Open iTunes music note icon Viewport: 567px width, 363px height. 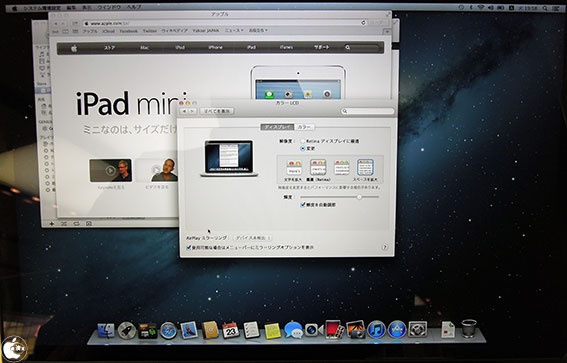tap(376, 330)
